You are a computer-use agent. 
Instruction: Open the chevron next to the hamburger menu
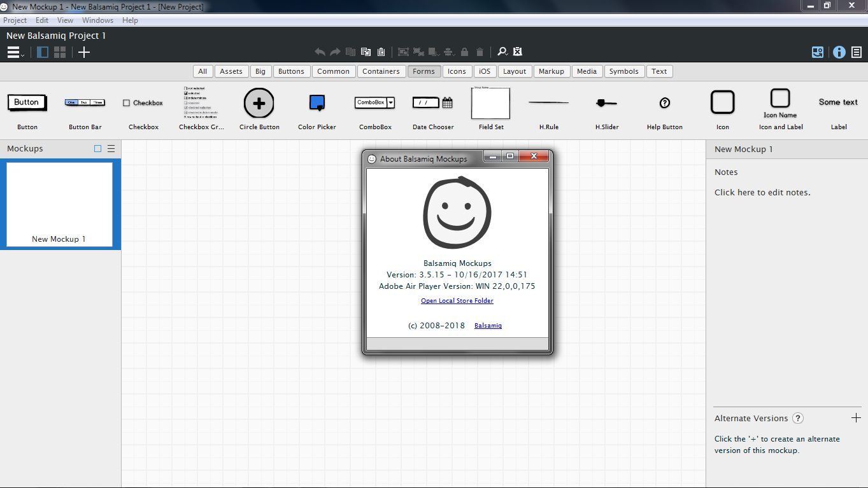point(22,56)
